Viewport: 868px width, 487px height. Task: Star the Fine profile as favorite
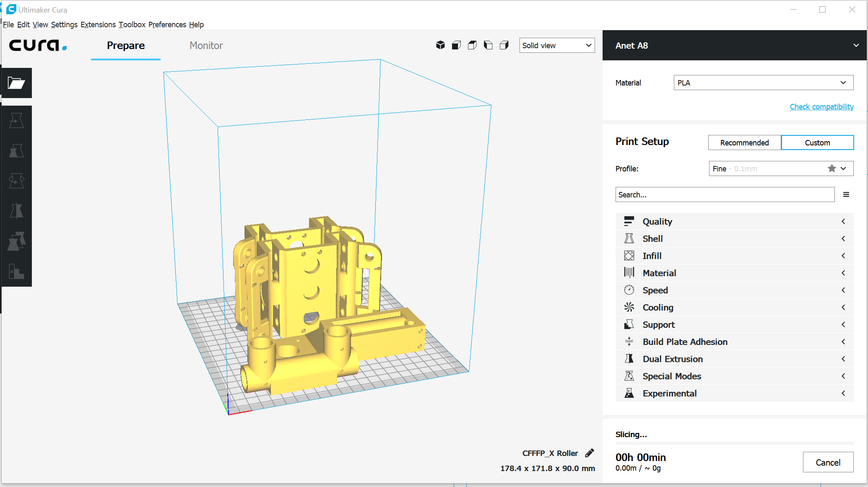pos(832,168)
